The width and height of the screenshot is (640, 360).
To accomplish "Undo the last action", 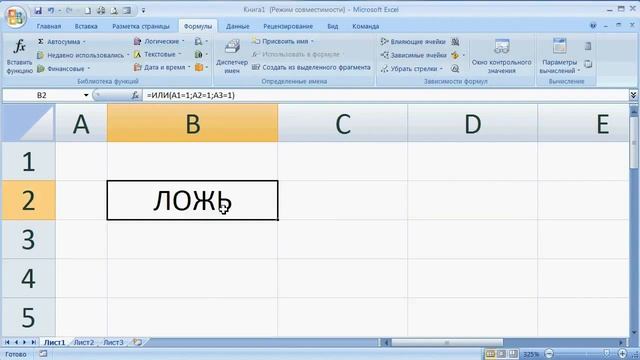I will [51, 10].
